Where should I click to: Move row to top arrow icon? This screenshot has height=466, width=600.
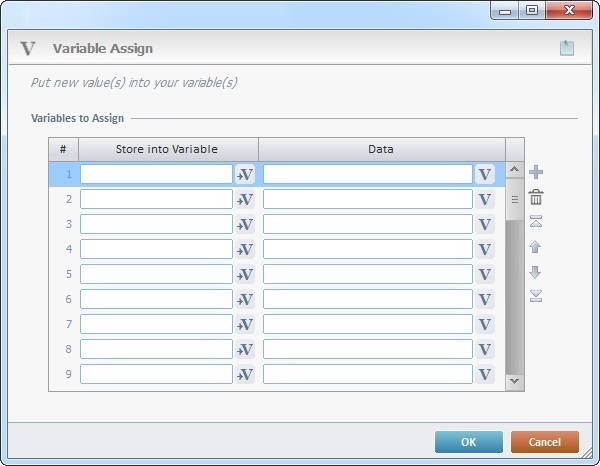(x=536, y=222)
